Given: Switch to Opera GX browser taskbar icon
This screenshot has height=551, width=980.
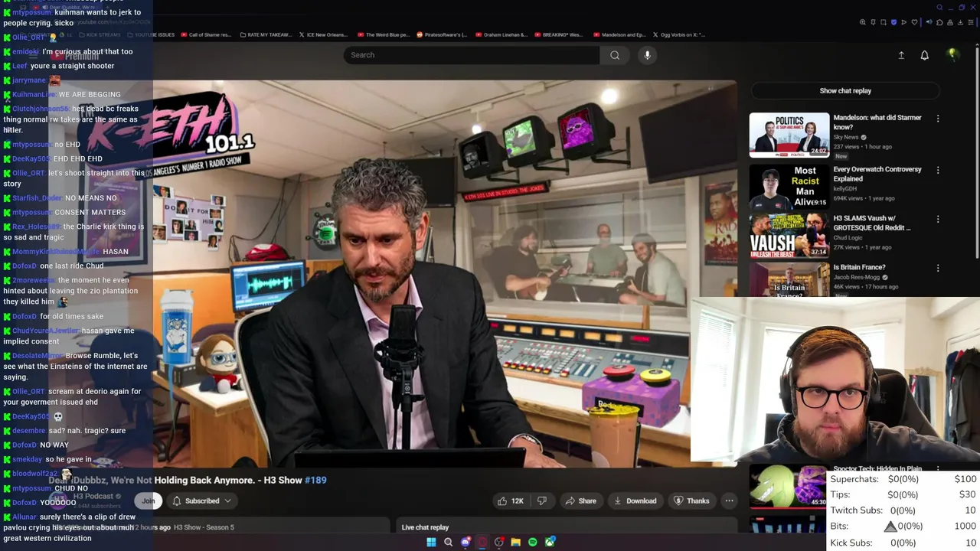Looking at the screenshot, I should (482, 542).
